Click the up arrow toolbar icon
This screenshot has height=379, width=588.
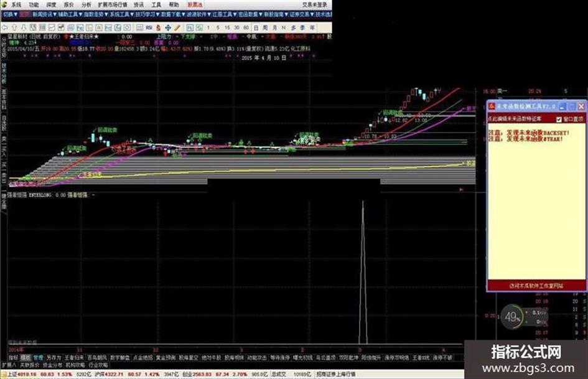click(14, 28)
